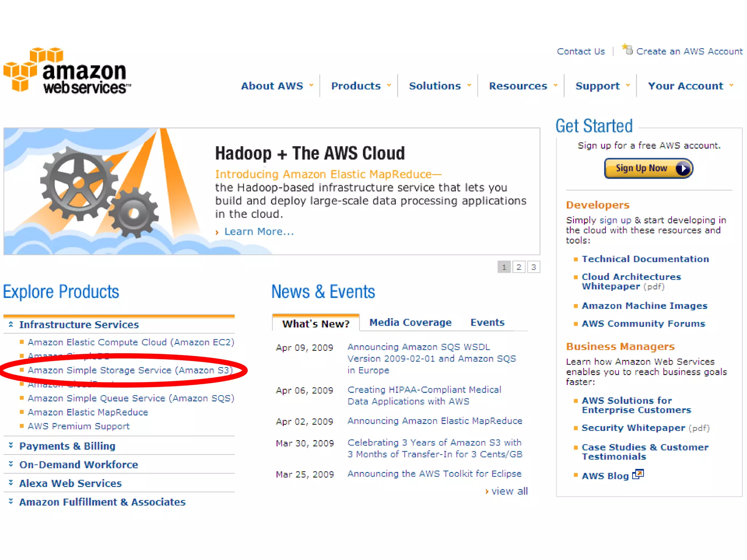Open Announcing AWS Toolkit for Eclipse news
This screenshot has width=747, height=560.
point(434,474)
